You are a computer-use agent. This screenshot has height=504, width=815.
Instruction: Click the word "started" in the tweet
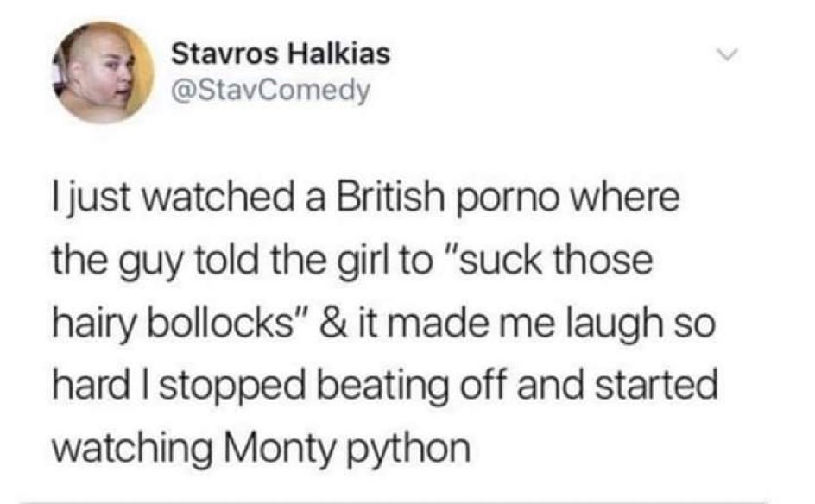click(x=656, y=385)
